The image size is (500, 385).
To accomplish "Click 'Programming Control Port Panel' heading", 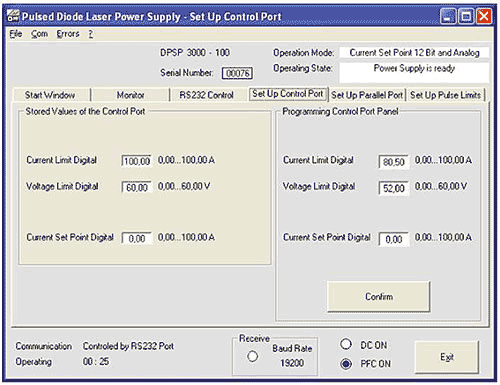I will pyautogui.click(x=340, y=111).
